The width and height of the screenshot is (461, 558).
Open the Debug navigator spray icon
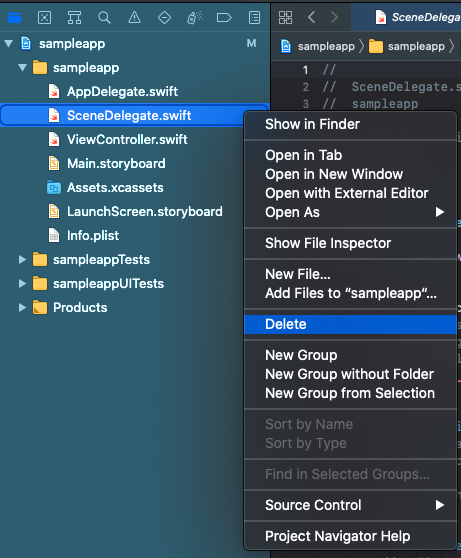click(x=194, y=17)
